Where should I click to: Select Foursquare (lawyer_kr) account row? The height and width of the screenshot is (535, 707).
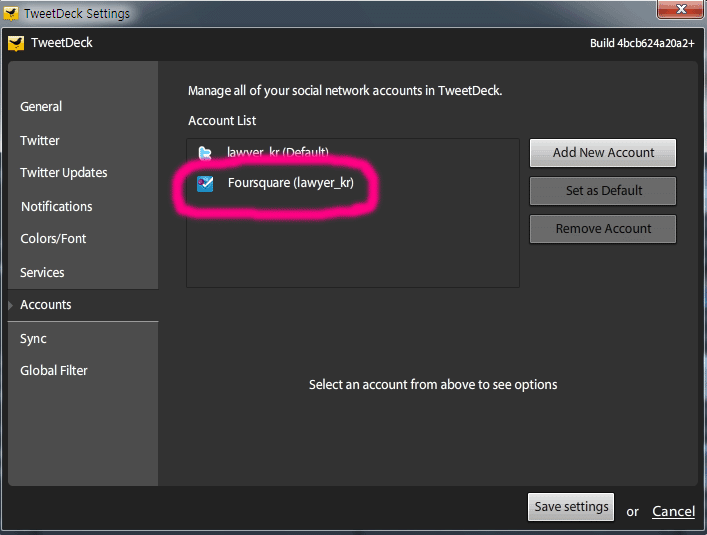tap(353, 183)
